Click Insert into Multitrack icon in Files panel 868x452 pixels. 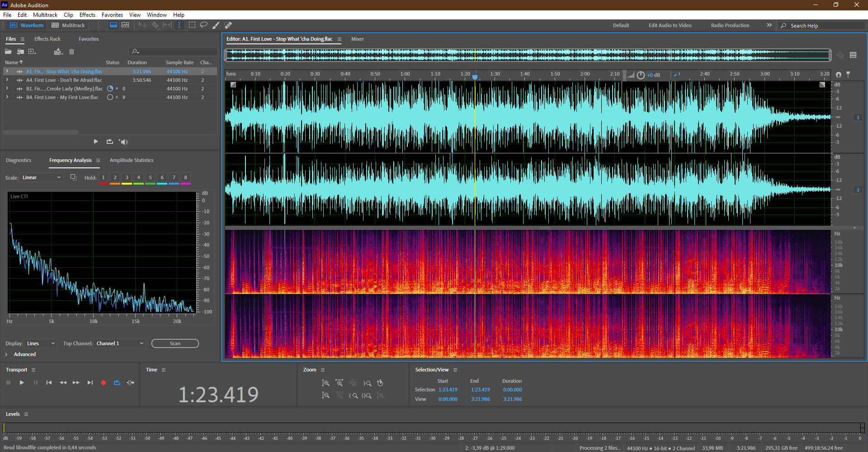tap(58, 52)
